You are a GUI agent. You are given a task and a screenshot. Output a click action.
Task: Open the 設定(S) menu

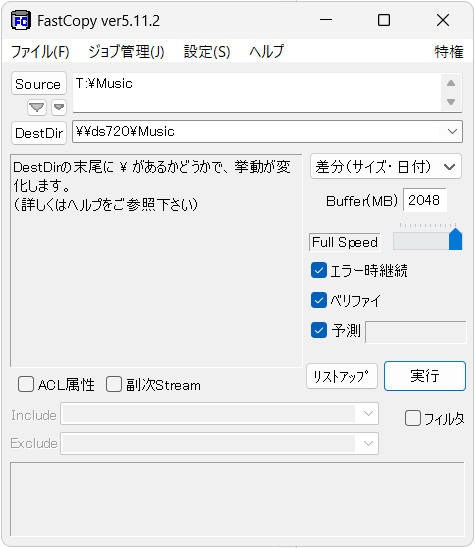point(207,52)
